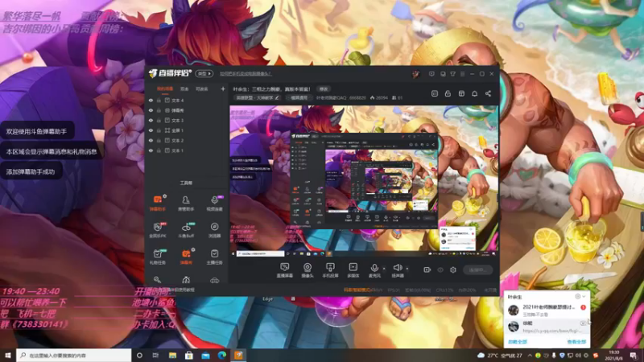Add a new scene with plus button
644x362 pixels.
(x=223, y=88)
